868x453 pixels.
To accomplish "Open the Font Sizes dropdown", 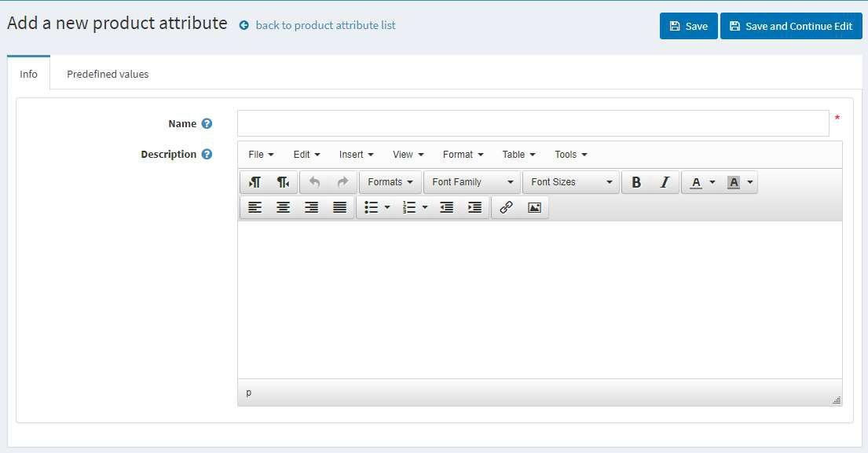I will tap(571, 182).
